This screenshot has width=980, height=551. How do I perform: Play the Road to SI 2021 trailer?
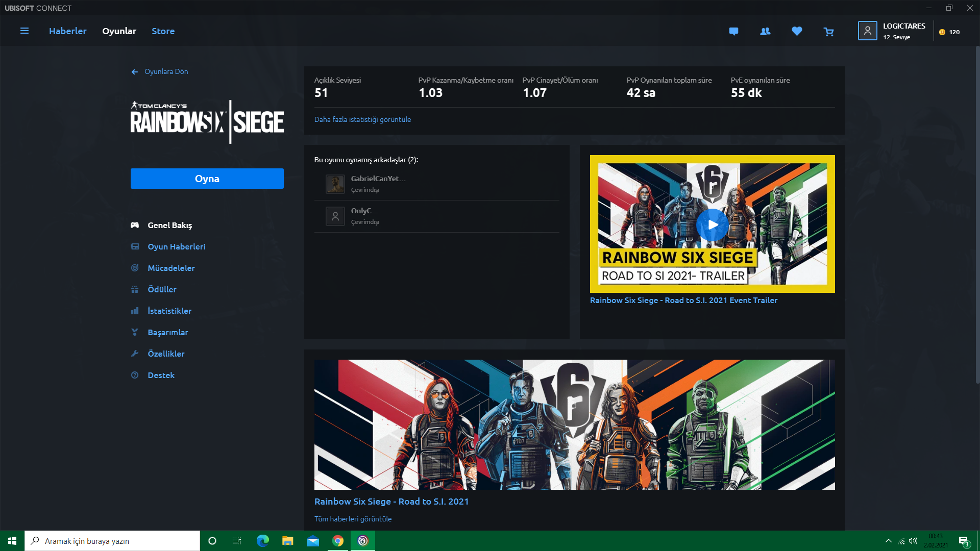[x=712, y=224]
